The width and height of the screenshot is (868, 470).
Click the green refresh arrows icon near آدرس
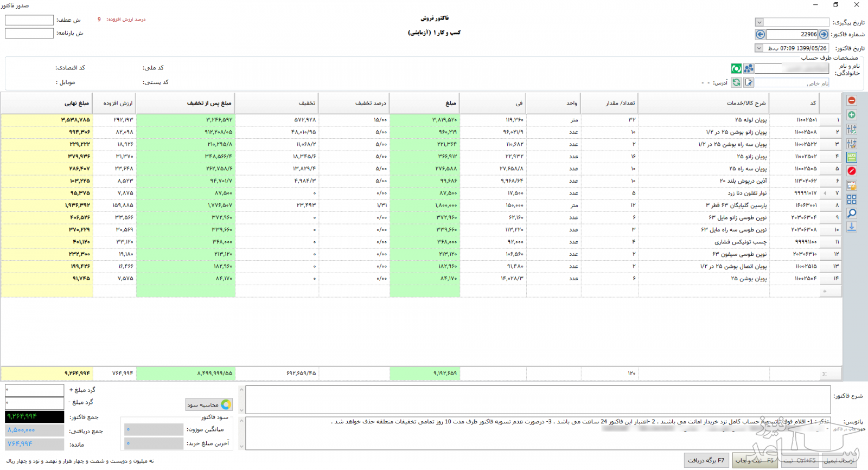[x=736, y=82]
